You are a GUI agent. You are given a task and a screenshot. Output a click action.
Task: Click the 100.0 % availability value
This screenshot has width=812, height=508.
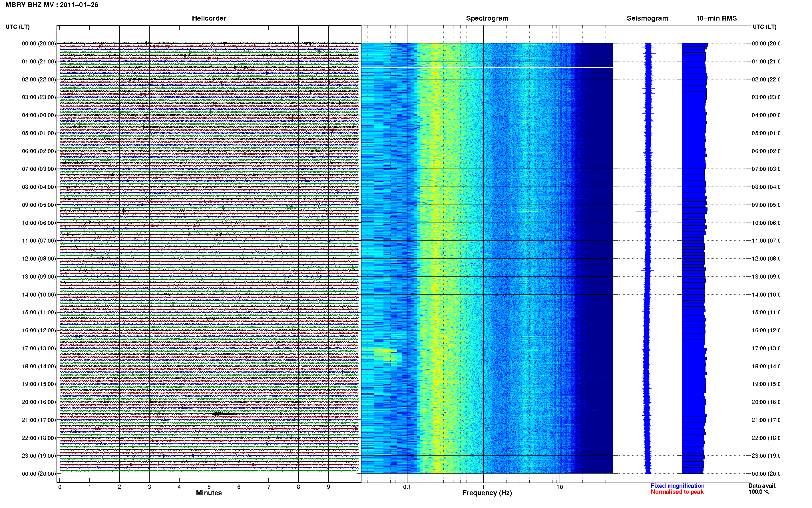[x=758, y=492]
